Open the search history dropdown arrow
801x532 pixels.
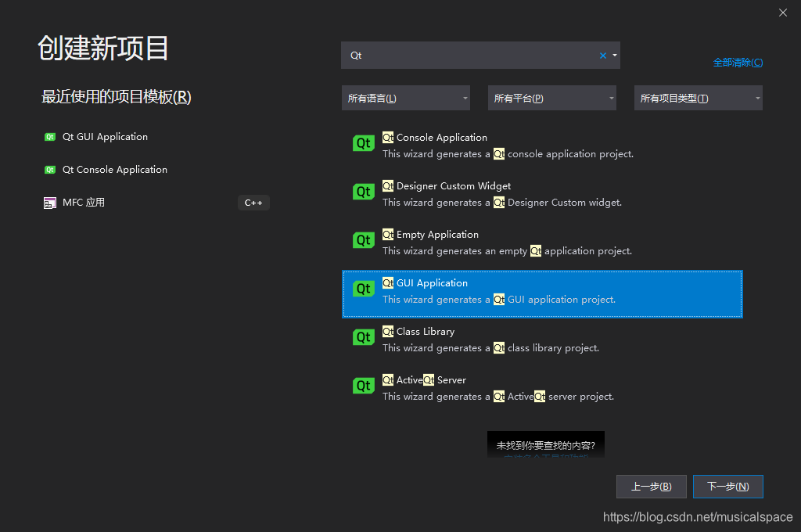[615, 56]
